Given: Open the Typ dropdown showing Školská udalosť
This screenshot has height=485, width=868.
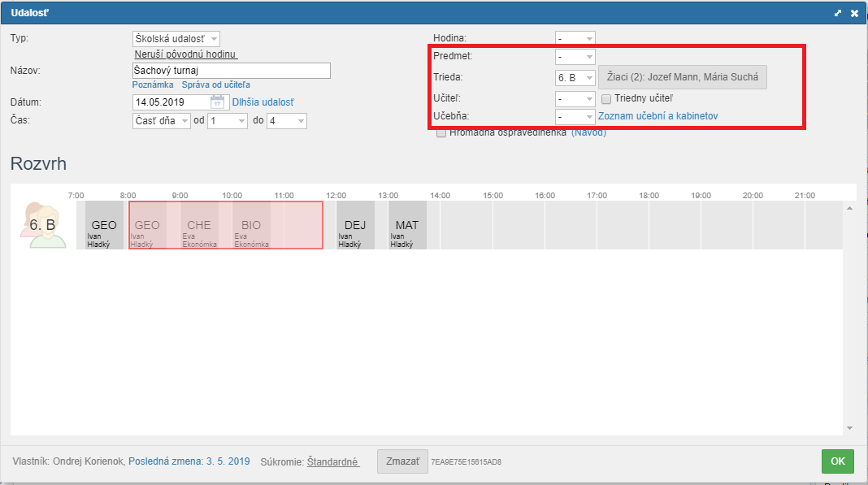Looking at the screenshot, I should coord(176,39).
